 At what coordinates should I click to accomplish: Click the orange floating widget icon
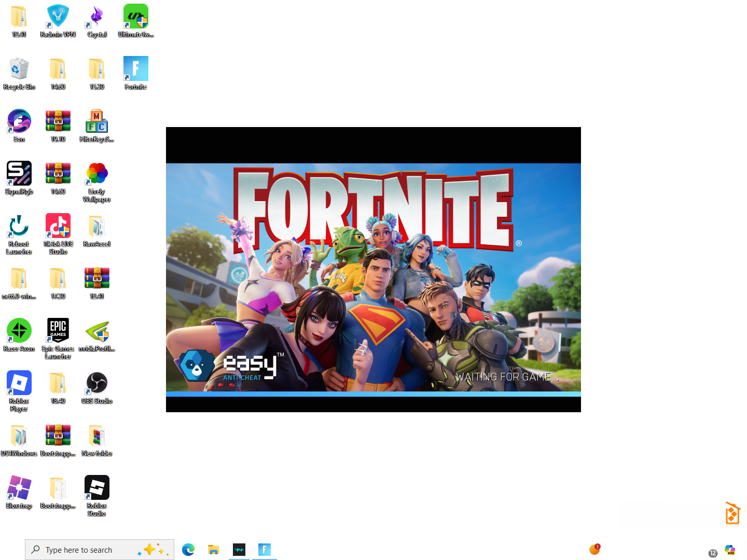coord(732,513)
